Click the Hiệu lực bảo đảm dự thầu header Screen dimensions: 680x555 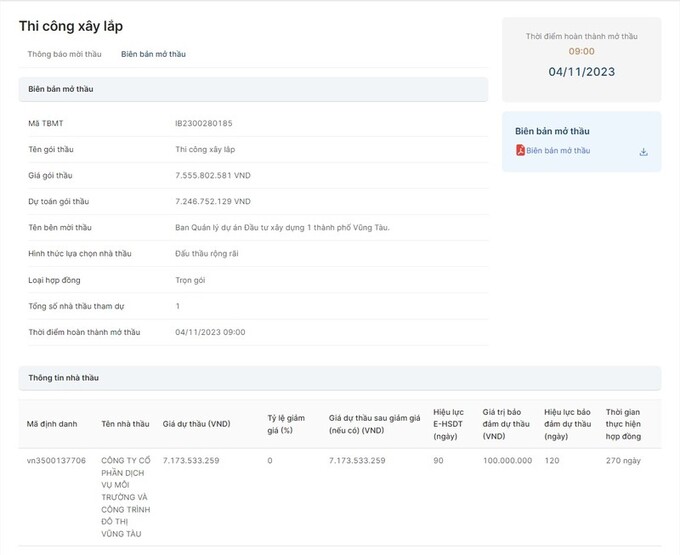(x=568, y=424)
